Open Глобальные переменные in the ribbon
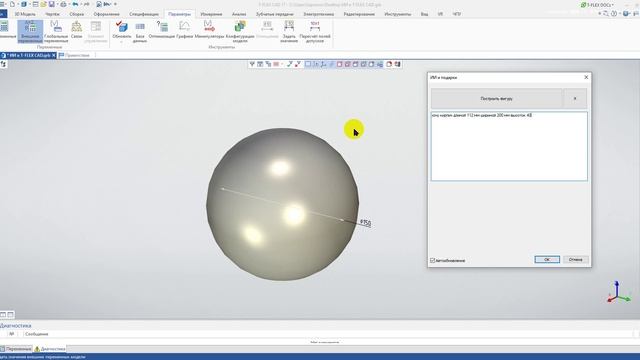Screen dimensions: 640x360 click(x=56, y=31)
